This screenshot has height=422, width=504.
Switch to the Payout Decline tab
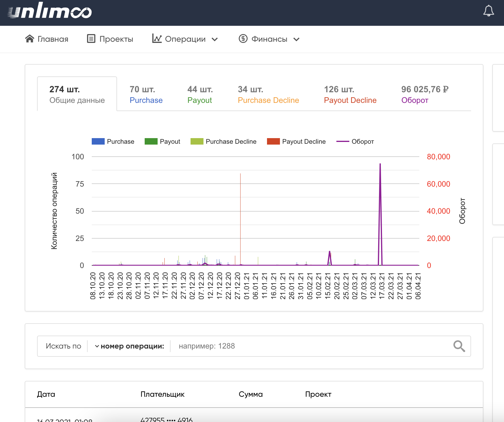click(350, 94)
